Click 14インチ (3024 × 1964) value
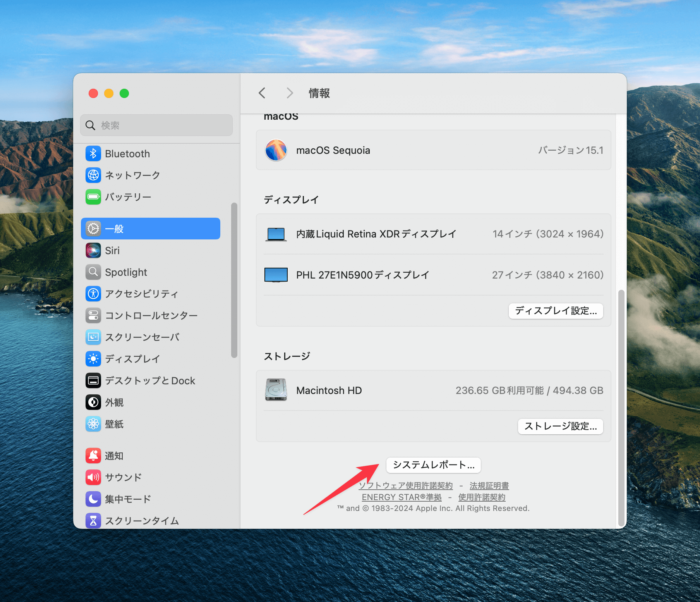 click(548, 234)
